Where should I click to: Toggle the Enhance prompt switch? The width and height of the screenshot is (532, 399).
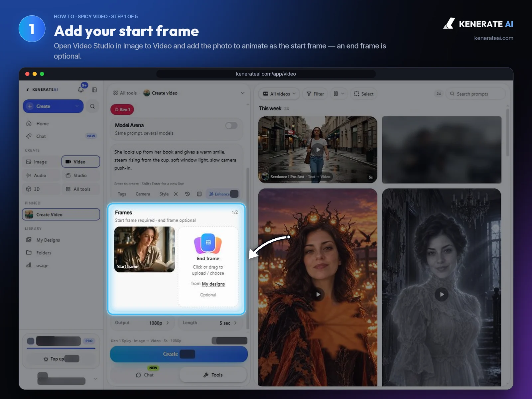(234, 194)
